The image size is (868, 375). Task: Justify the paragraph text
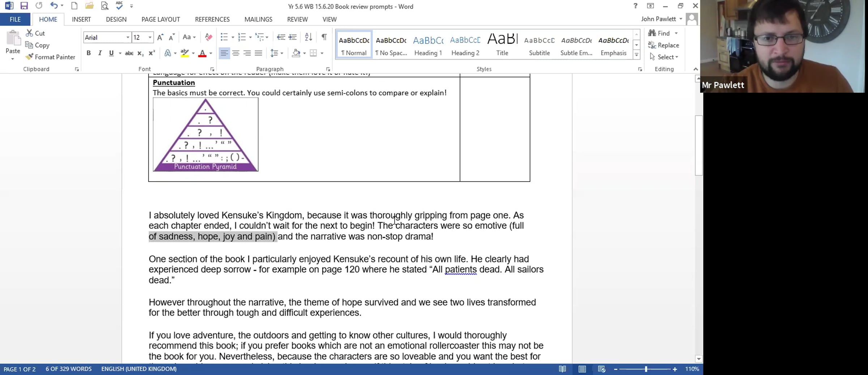pyautogui.click(x=258, y=54)
